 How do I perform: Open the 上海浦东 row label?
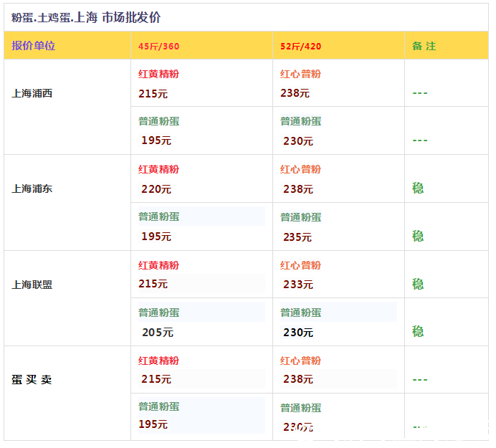click(x=32, y=189)
